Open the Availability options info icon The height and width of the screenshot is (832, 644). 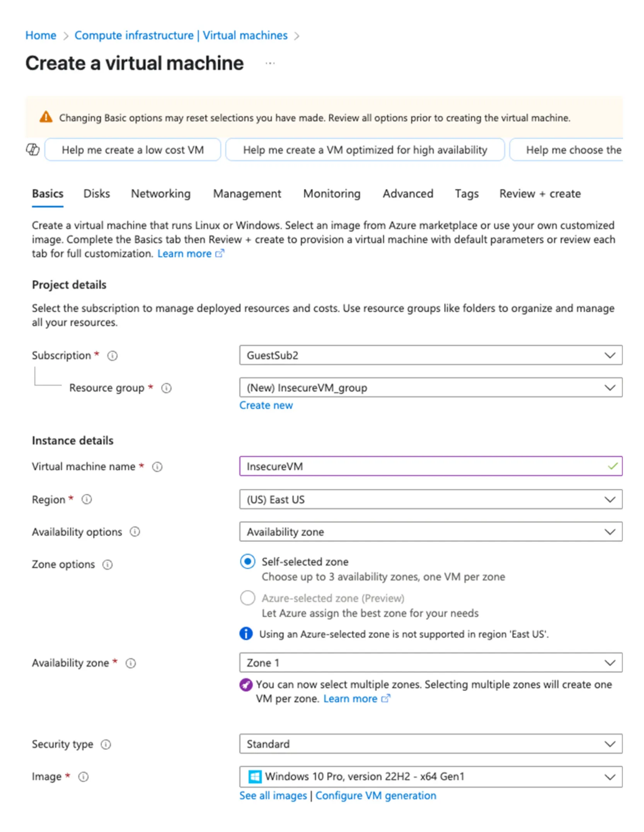click(x=135, y=532)
